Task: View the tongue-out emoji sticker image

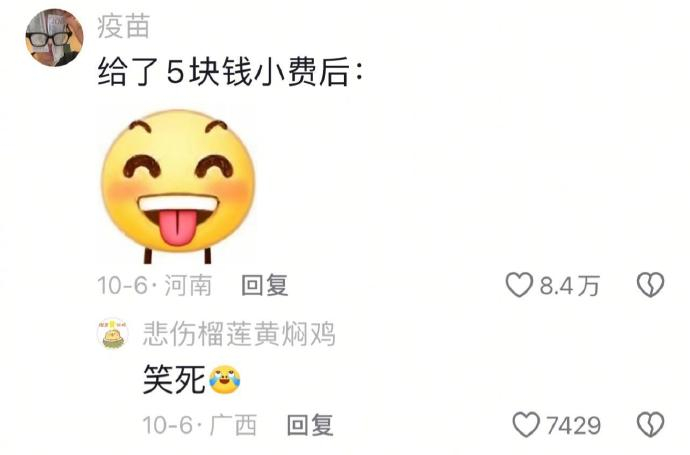Action: click(x=178, y=187)
